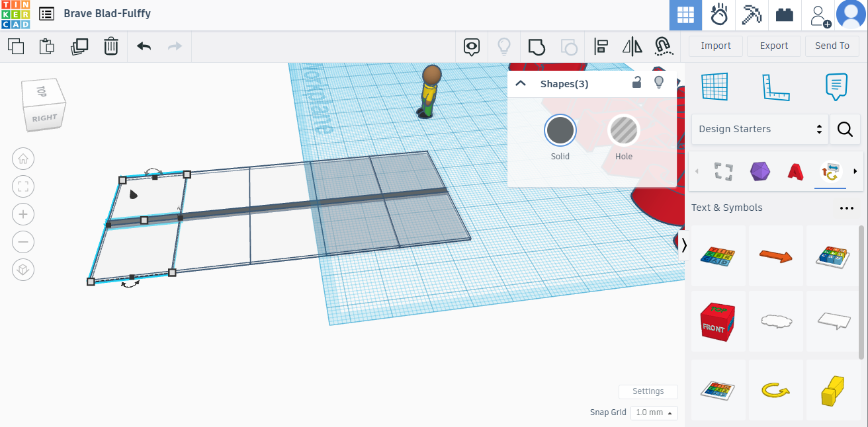Click the Copy toolbar icon
Image resolution: width=868 pixels, height=427 pixels.
(x=16, y=46)
